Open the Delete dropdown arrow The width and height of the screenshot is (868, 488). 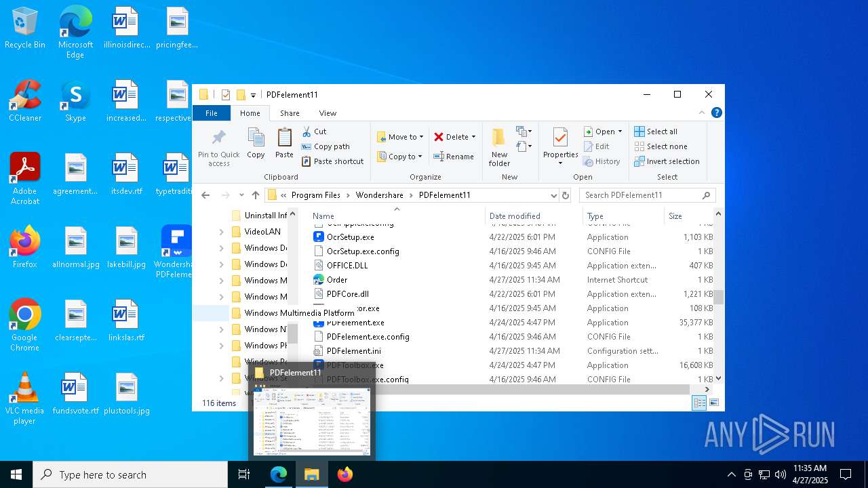click(x=473, y=137)
